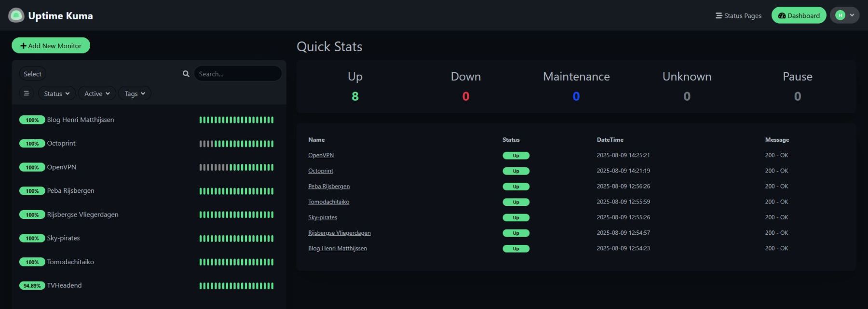
Task: Click the 100% uptime badge for Octoprint
Action: [32, 144]
